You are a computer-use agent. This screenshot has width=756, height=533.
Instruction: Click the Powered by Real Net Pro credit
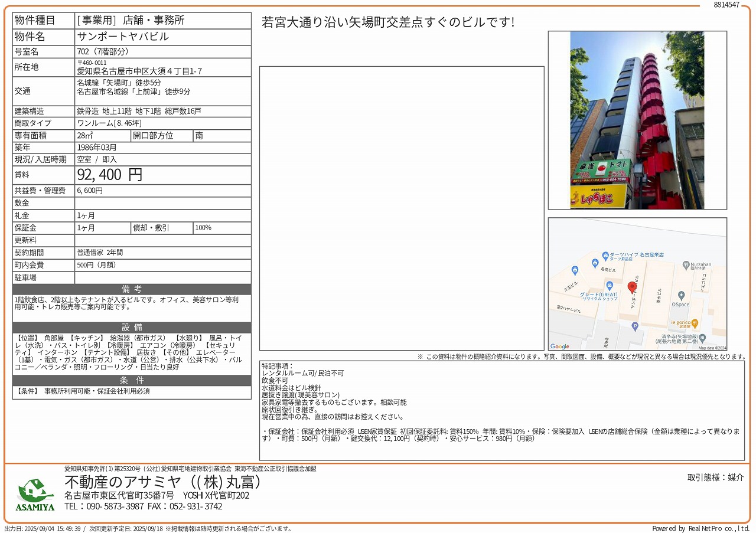point(702,529)
